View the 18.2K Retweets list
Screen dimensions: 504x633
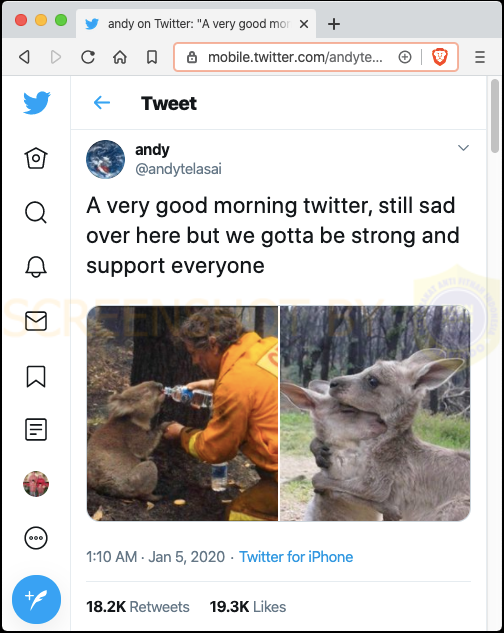point(138,606)
